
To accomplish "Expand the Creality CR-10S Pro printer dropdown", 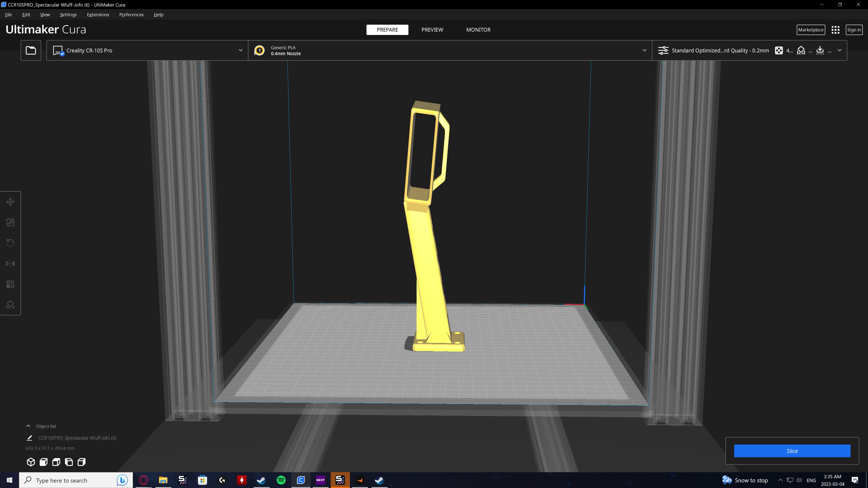I will [x=241, y=51].
